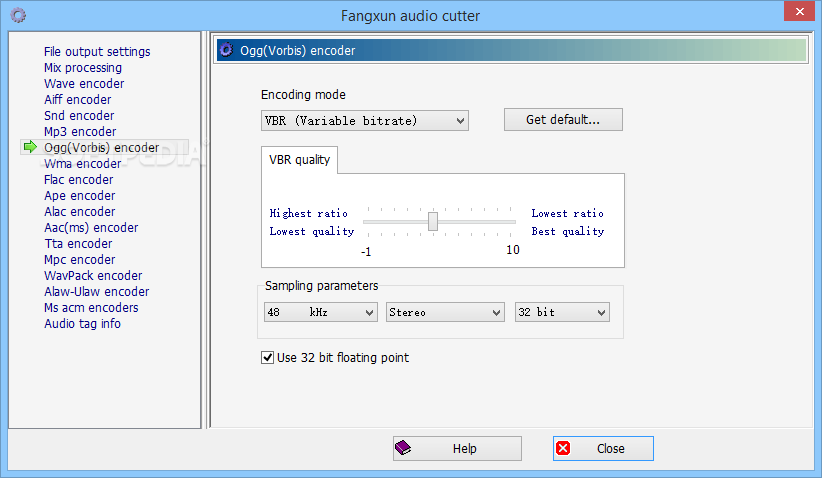Open the 32 bit depth dropdown
The height and width of the screenshot is (478, 822).
(562, 312)
